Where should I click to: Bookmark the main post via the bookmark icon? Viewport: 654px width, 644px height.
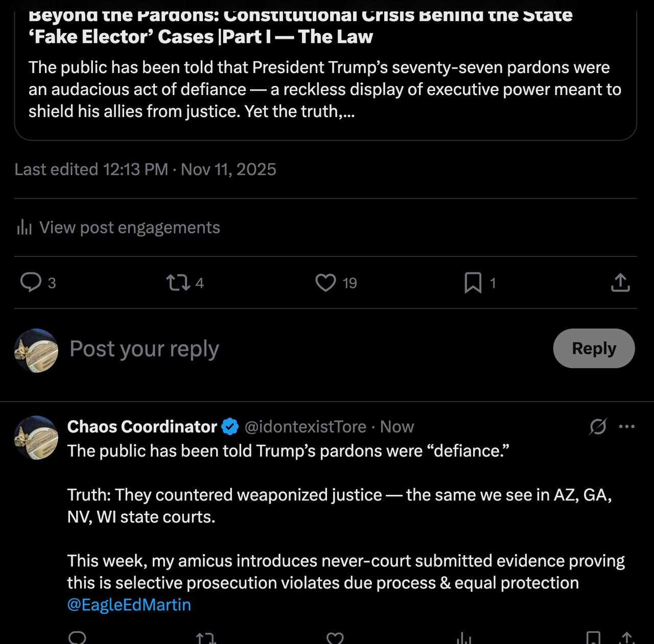pos(473,282)
